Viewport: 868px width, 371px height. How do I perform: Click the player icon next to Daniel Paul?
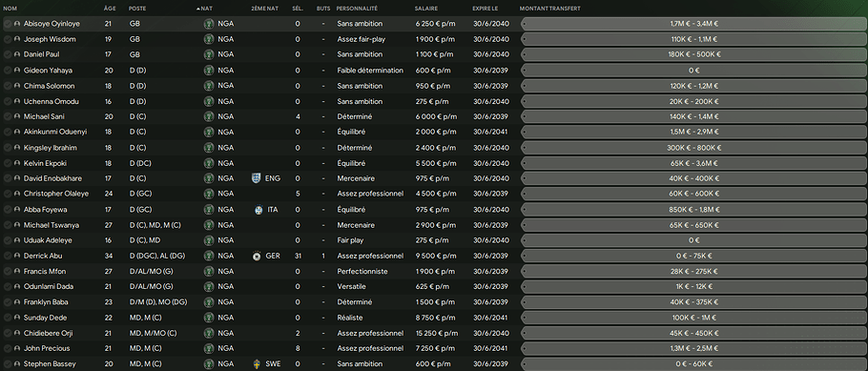pyautogui.click(x=17, y=54)
